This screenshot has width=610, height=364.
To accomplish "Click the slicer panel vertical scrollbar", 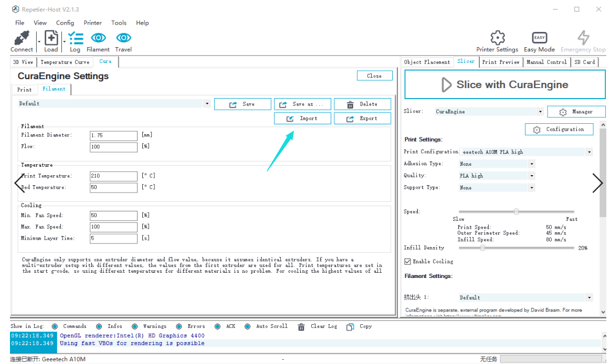I will (603, 173).
